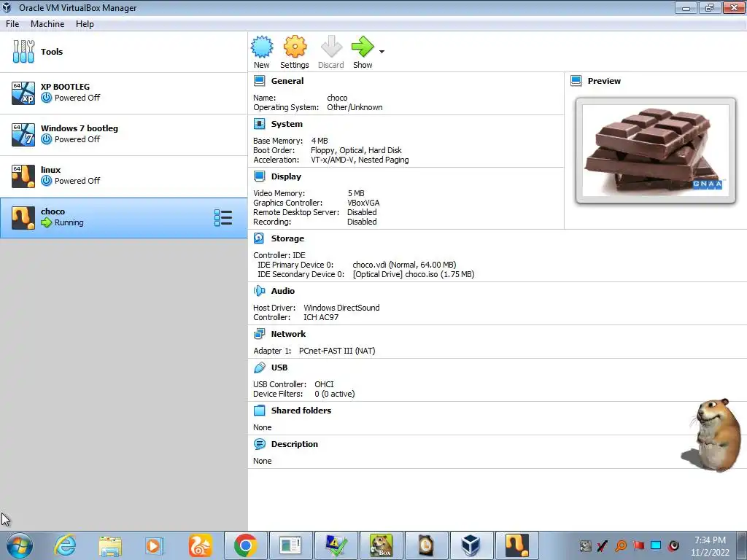Click 'Floppy, Optical, Hard Disk' boot order

[356, 150]
